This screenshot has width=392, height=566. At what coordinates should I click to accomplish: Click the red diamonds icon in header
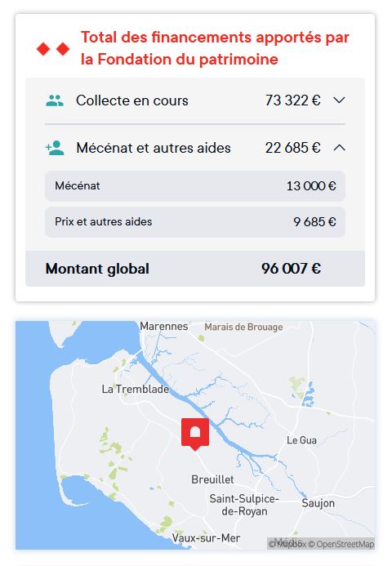click(x=53, y=49)
